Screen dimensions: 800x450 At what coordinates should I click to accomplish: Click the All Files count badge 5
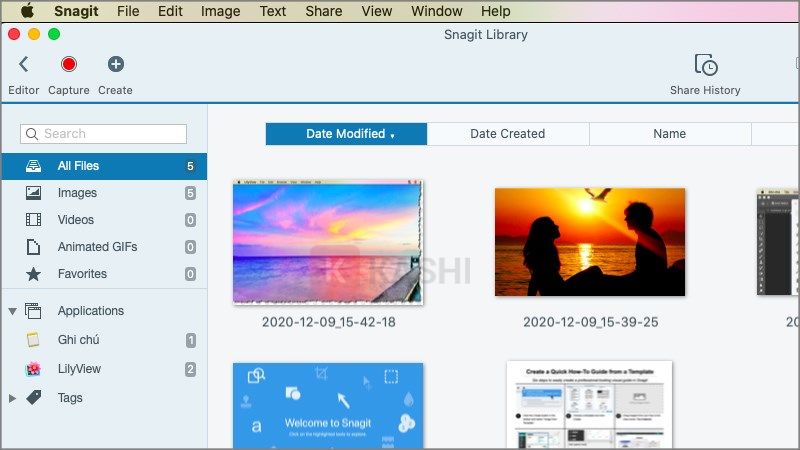coord(190,166)
